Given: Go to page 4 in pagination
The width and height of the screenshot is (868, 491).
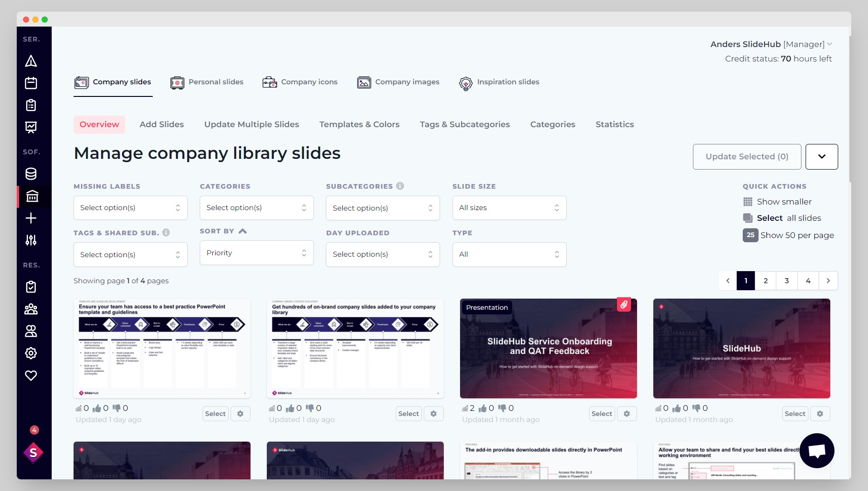Looking at the screenshot, I should point(808,281).
